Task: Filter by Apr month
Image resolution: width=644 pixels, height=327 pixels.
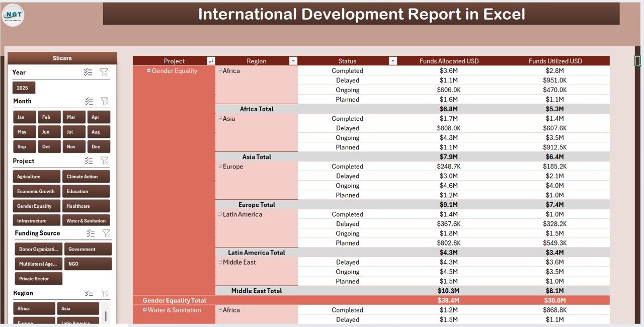Action: (99, 117)
